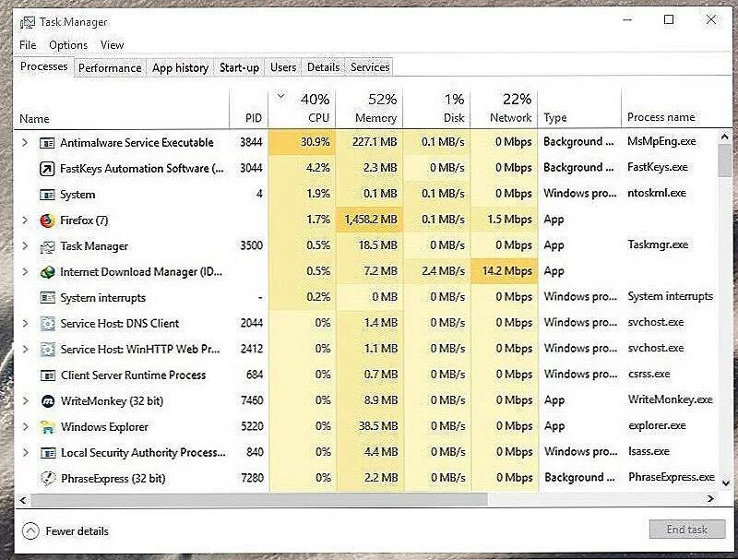Image resolution: width=738 pixels, height=560 pixels.
Task: Click the System process icon
Action: tap(47, 195)
